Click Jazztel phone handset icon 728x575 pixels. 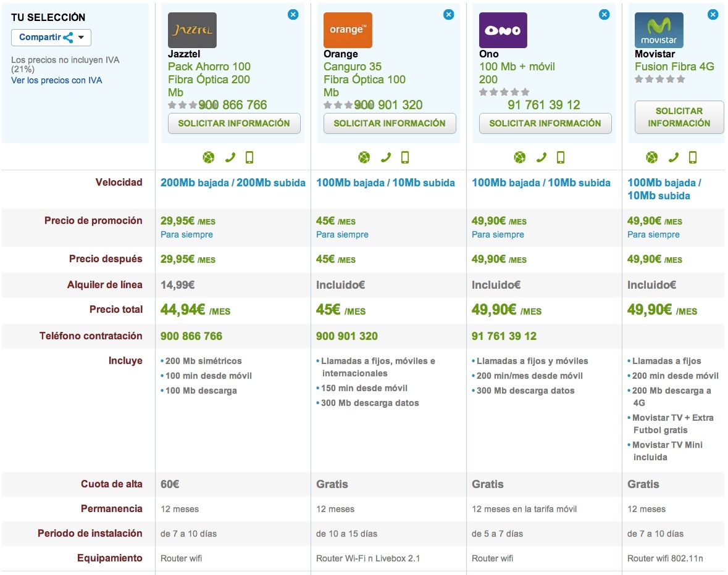point(230,158)
